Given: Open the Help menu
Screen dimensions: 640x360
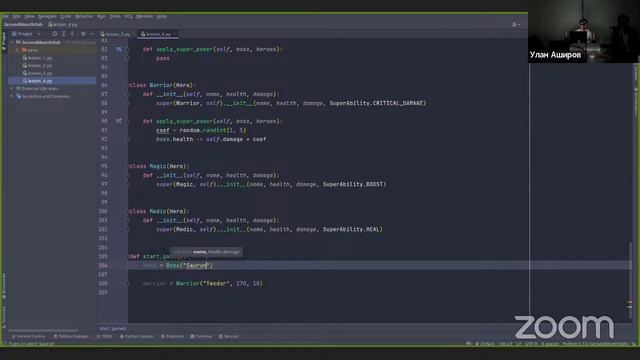Looking at the screenshot, I should coord(161,17).
